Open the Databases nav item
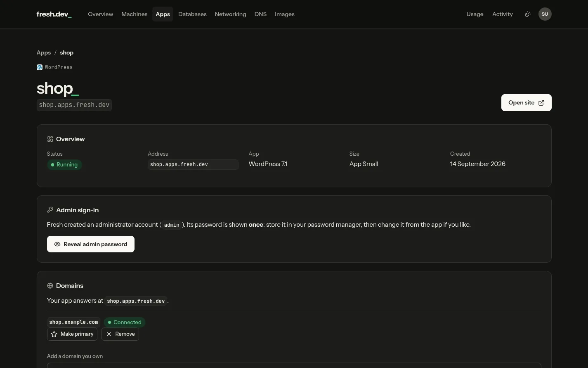The width and height of the screenshot is (588, 368). point(192,14)
